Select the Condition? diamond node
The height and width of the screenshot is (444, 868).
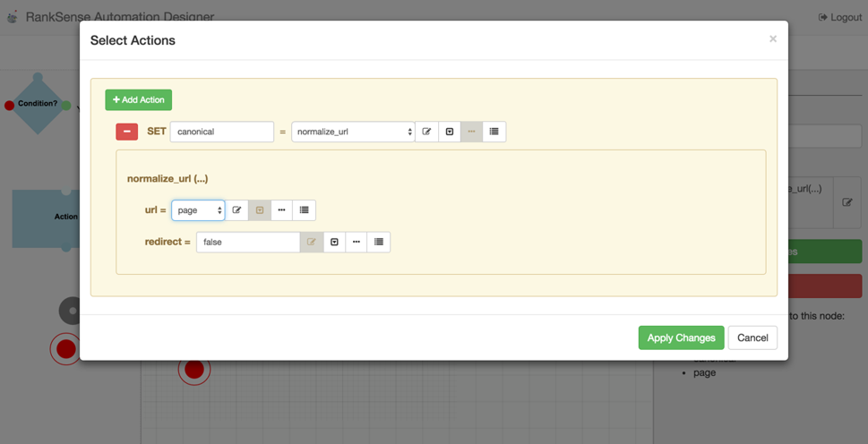pyautogui.click(x=38, y=104)
